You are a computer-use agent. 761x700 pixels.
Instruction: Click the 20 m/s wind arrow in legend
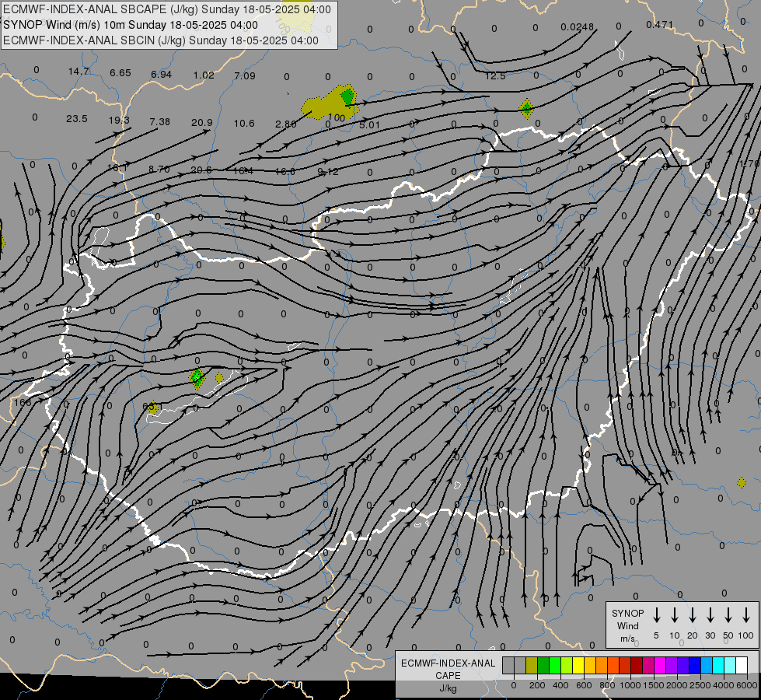693,614
